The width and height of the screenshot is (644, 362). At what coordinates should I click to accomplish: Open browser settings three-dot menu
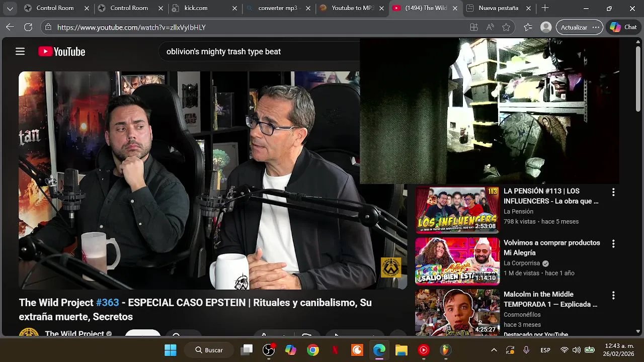click(x=596, y=27)
